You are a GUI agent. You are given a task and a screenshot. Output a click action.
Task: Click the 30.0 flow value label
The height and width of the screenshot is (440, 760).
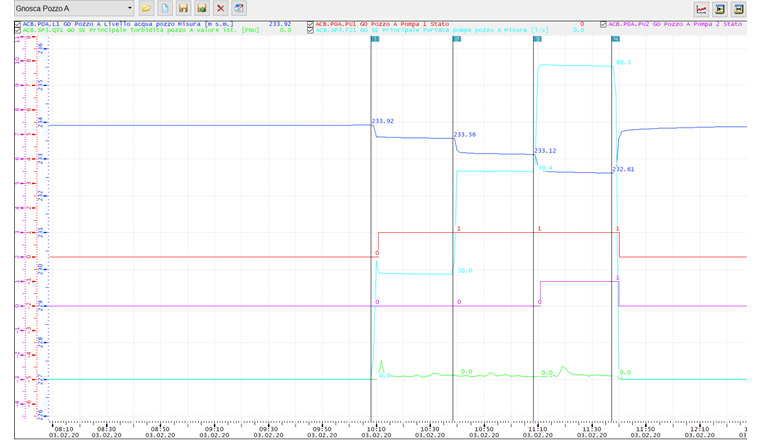click(x=465, y=270)
